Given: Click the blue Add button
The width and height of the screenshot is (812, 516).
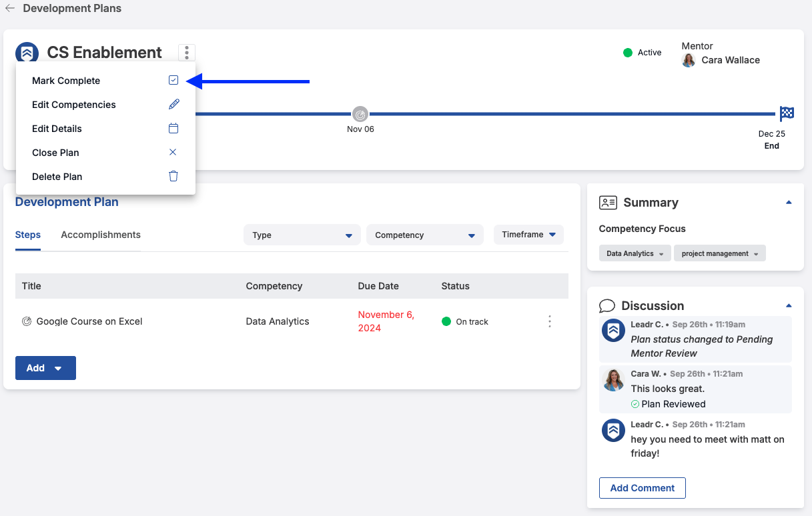Looking at the screenshot, I should pos(45,368).
